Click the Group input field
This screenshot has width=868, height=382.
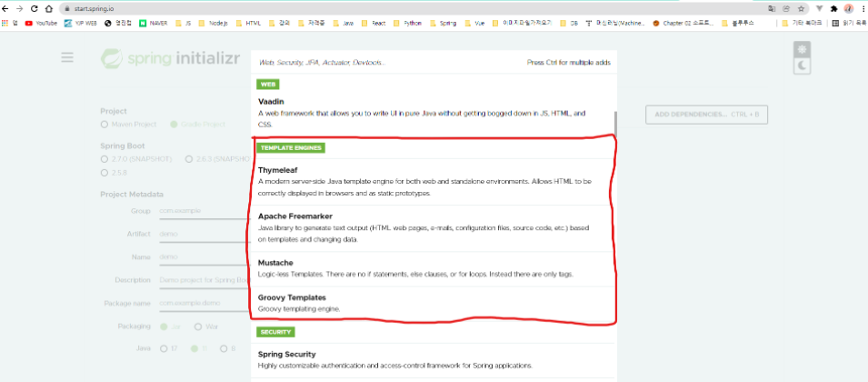[x=205, y=211]
